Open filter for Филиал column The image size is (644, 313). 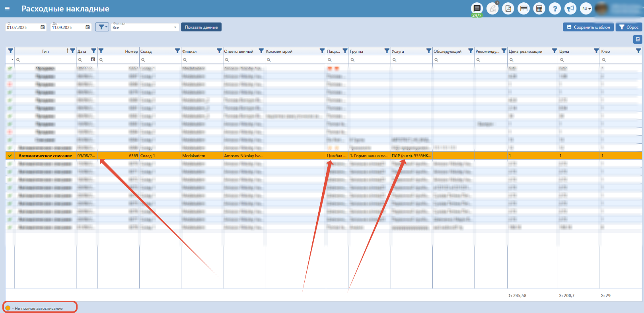(219, 51)
